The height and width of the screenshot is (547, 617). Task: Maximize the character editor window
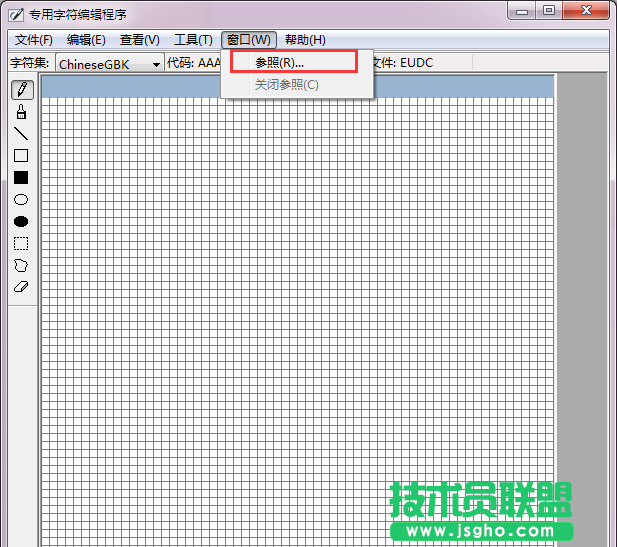click(549, 10)
